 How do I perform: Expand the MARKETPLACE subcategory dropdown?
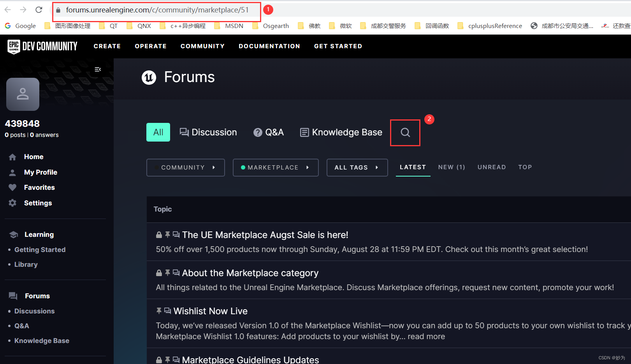click(276, 168)
